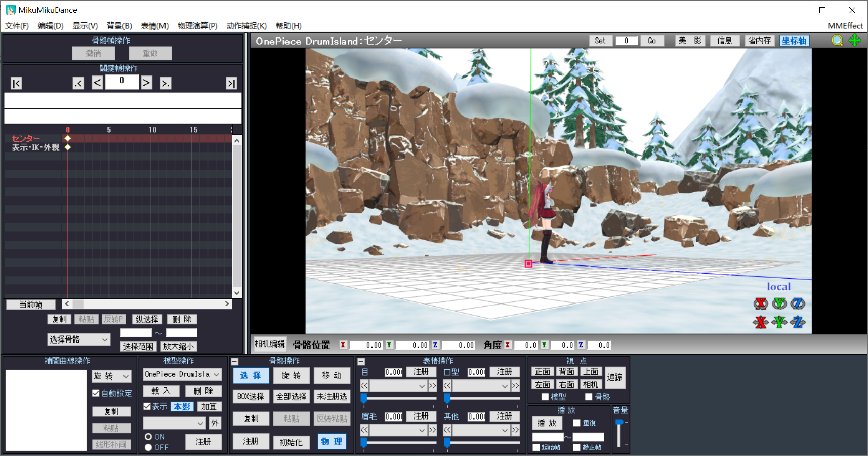Click the 播放 play button
The image size is (868, 456).
pyautogui.click(x=547, y=423)
